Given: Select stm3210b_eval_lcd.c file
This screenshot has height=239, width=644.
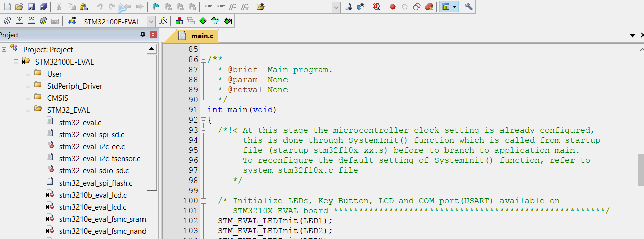Looking at the screenshot, I should (93, 195).
